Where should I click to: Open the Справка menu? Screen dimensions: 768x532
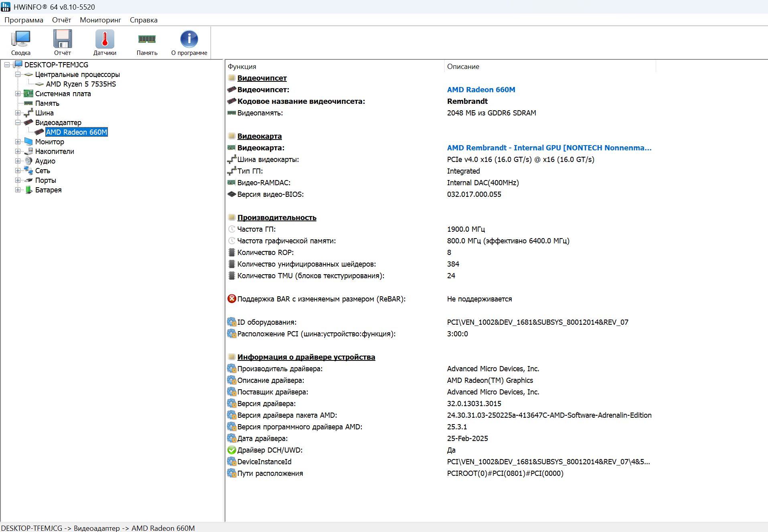coord(144,20)
